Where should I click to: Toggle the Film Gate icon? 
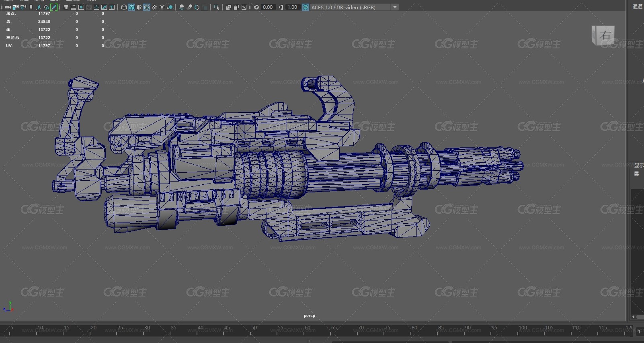coord(74,7)
